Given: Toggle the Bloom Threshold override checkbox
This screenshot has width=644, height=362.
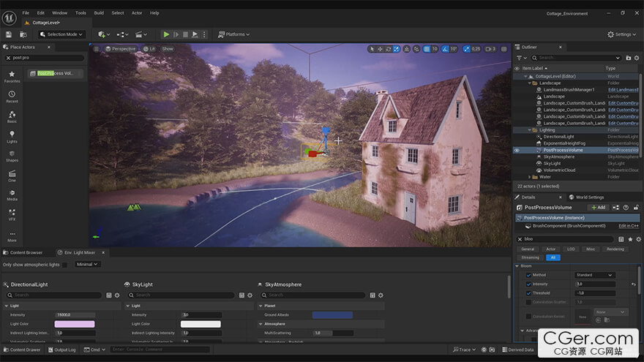Looking at the screenshot, I should tap(529, 293).
